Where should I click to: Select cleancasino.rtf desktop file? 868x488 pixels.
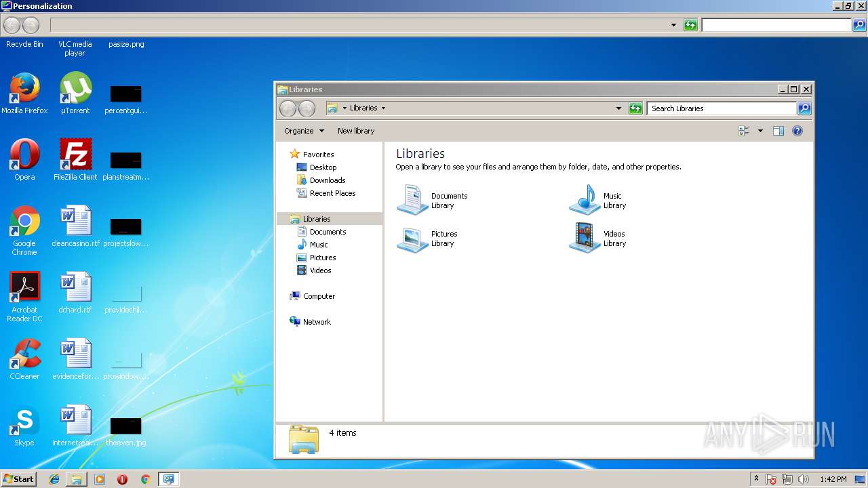coord(75,226)
